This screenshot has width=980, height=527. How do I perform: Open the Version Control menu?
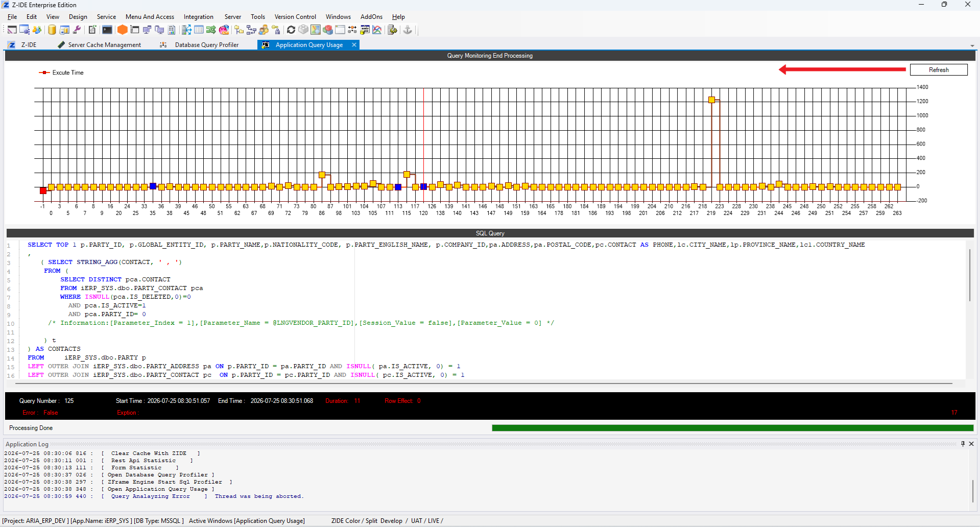(x=295, y=17)
